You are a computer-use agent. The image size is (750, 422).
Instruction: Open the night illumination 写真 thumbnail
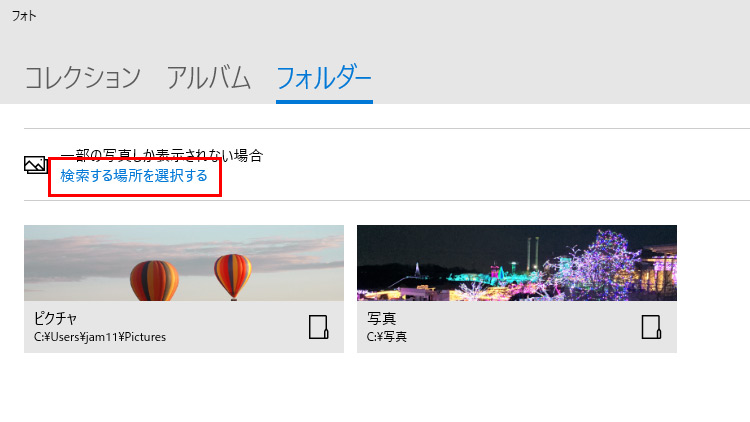517,263
